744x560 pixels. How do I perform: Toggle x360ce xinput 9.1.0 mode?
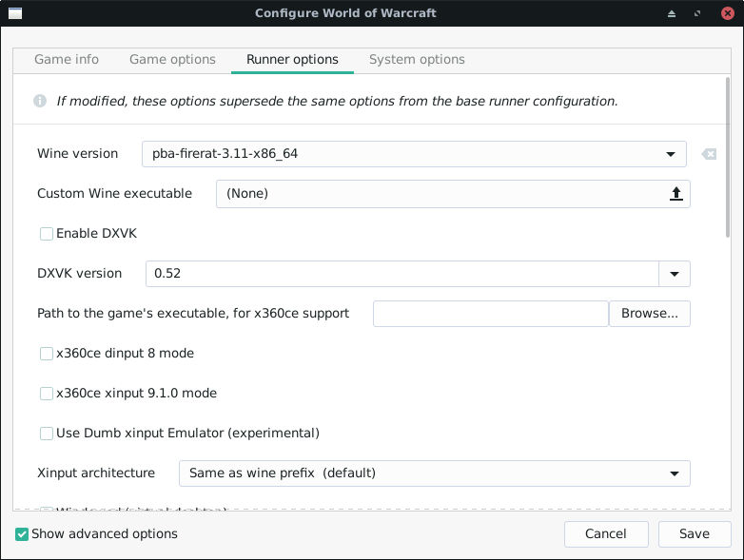point(47,394)
